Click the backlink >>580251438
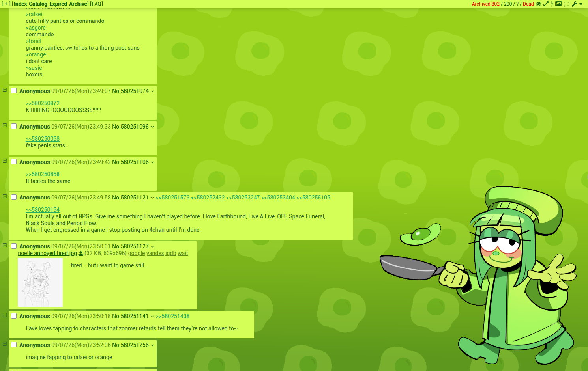This screenshot has width=588, height=371. click(172, 316)
